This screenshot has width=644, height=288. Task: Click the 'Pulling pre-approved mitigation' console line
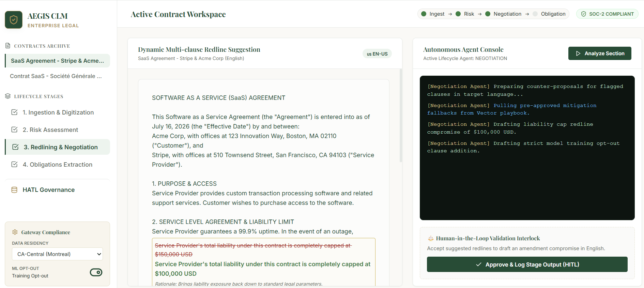512,109
